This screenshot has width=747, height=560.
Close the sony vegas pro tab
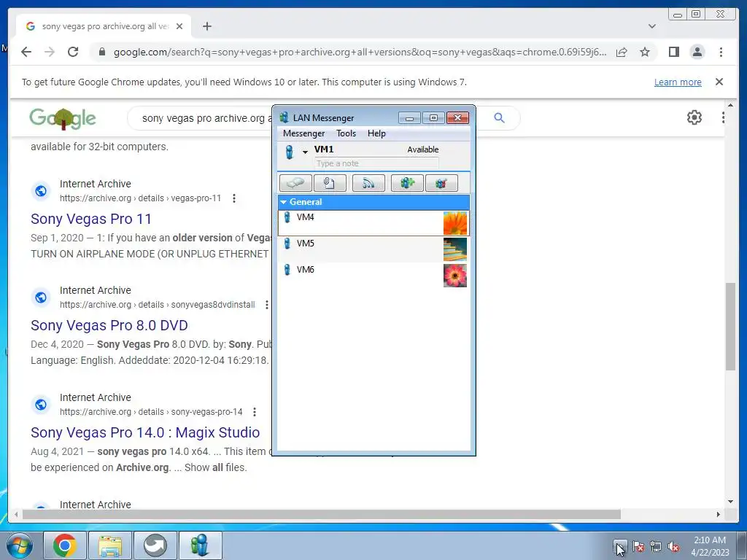(179, 26)
